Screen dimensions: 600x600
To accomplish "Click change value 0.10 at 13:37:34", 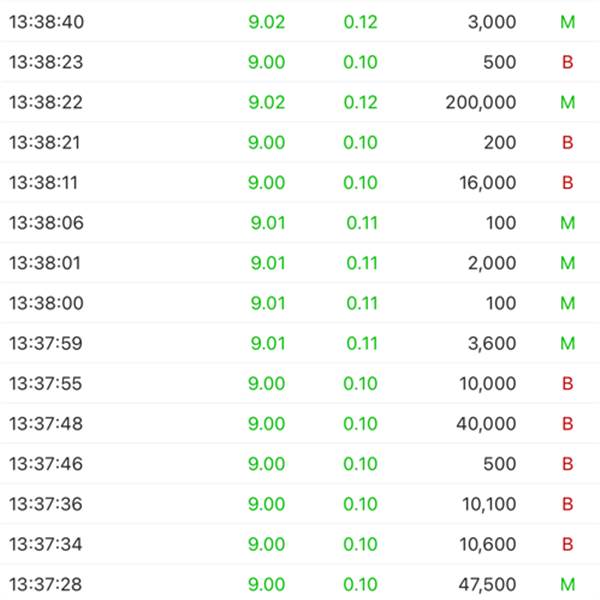I will pyautogui.click(x=360, y=544).
